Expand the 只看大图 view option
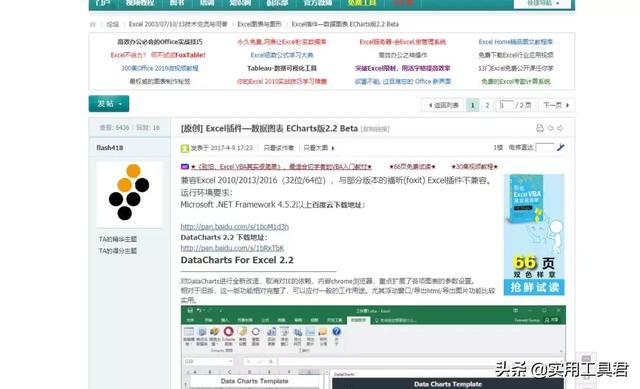This screenshot has width=640, height=389. [319, 148]
